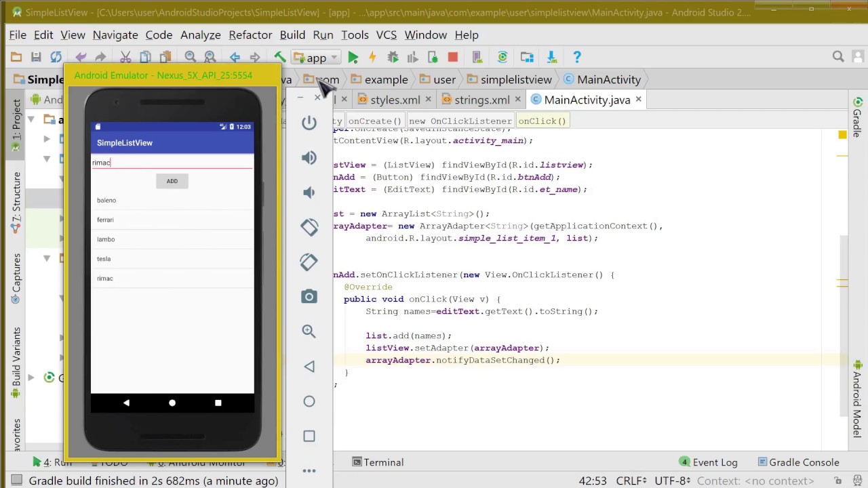Raise the emulator volume

tap(309, 158)
